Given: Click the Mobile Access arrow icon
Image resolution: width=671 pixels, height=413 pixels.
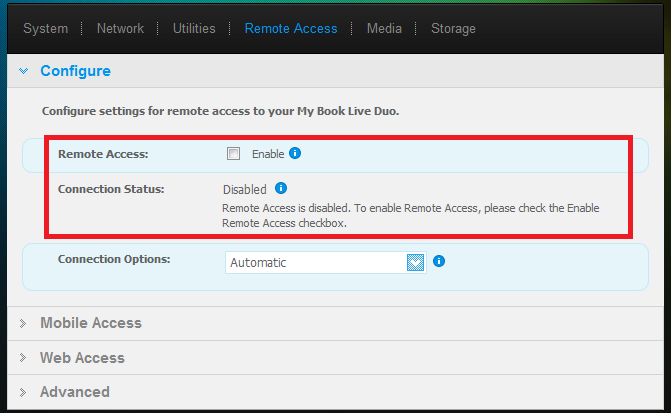Looking at the screenshot, I should coord(23,323).
